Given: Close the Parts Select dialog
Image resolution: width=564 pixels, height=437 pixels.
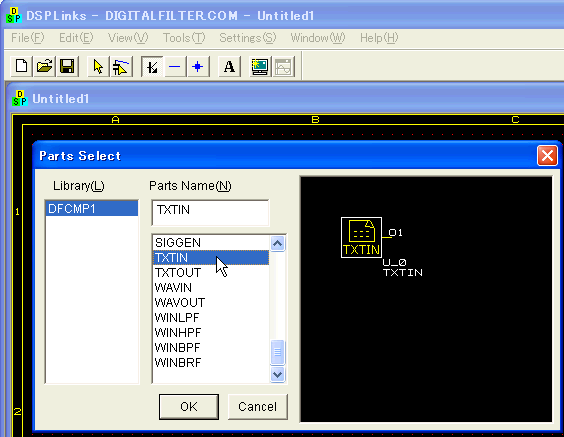Looking at the screenshot, I should click(547, 156).
